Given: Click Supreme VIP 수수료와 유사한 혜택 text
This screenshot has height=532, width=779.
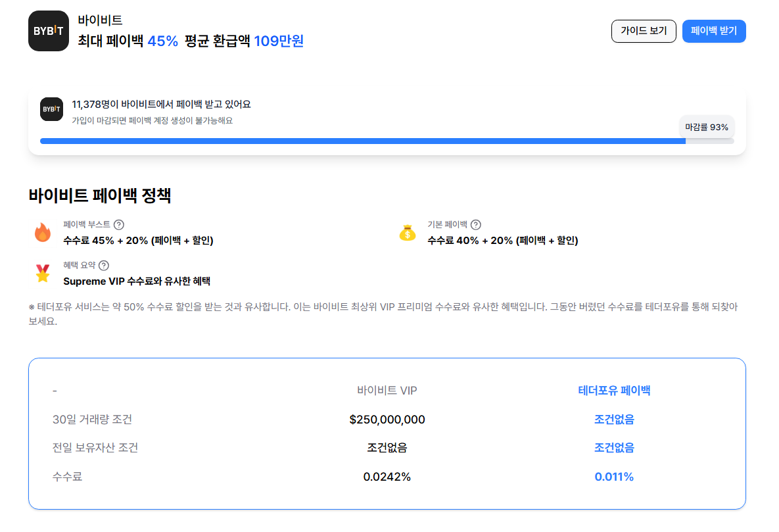Looking at the screenshot, I should tap(137, 281).
